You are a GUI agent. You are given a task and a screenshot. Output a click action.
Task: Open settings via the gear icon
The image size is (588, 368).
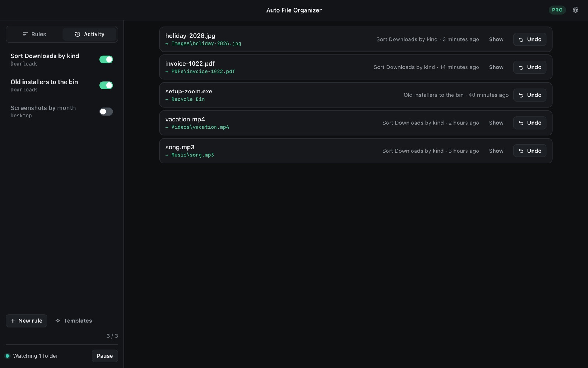point(576,10)
